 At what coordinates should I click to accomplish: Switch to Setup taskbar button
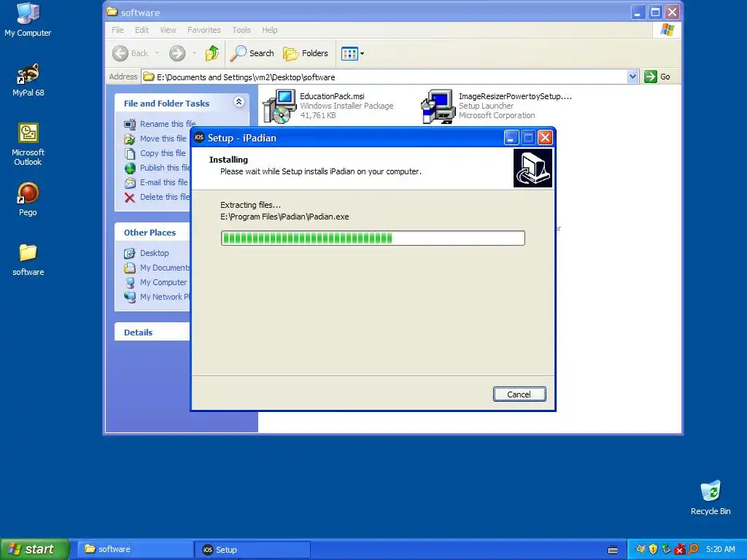coord(253,550)
